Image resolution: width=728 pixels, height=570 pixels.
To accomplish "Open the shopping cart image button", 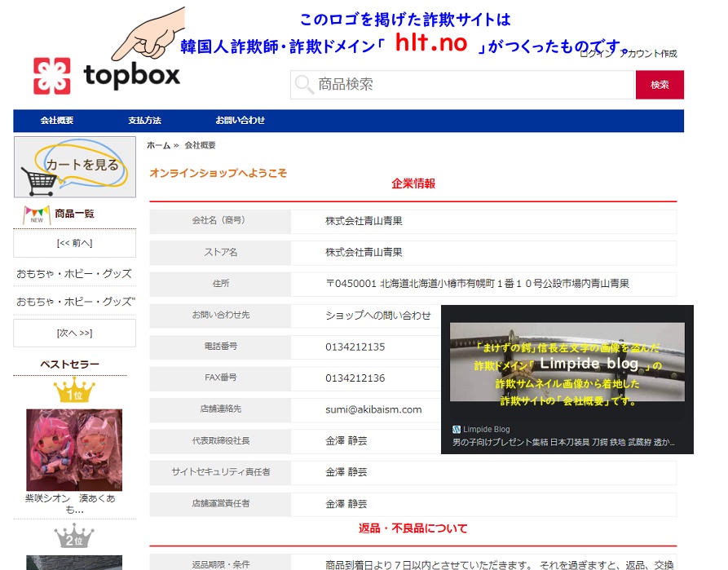I will [x=74, y=167].
